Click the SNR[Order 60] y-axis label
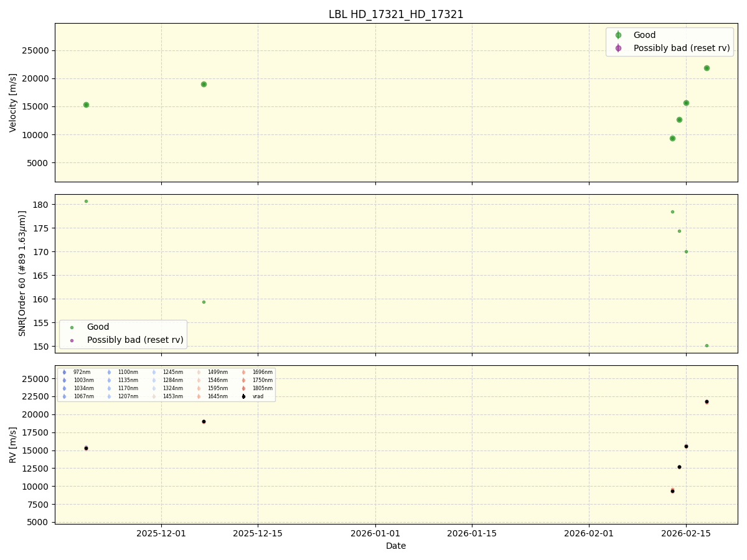This screenshot has width=747, height=560. [22, 273]
